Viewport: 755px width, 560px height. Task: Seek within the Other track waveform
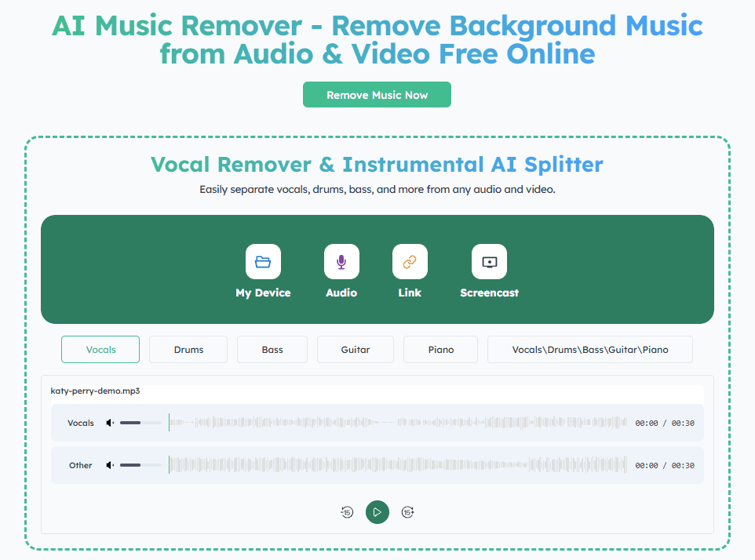[398, 465]
